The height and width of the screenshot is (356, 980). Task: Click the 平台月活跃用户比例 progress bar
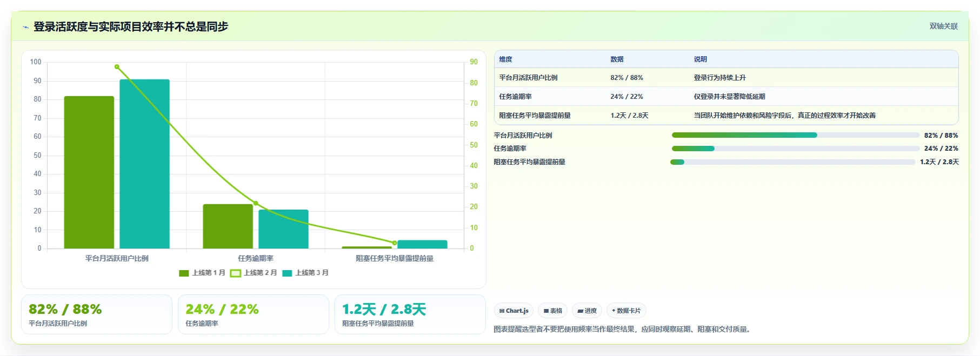coord(795,135)
